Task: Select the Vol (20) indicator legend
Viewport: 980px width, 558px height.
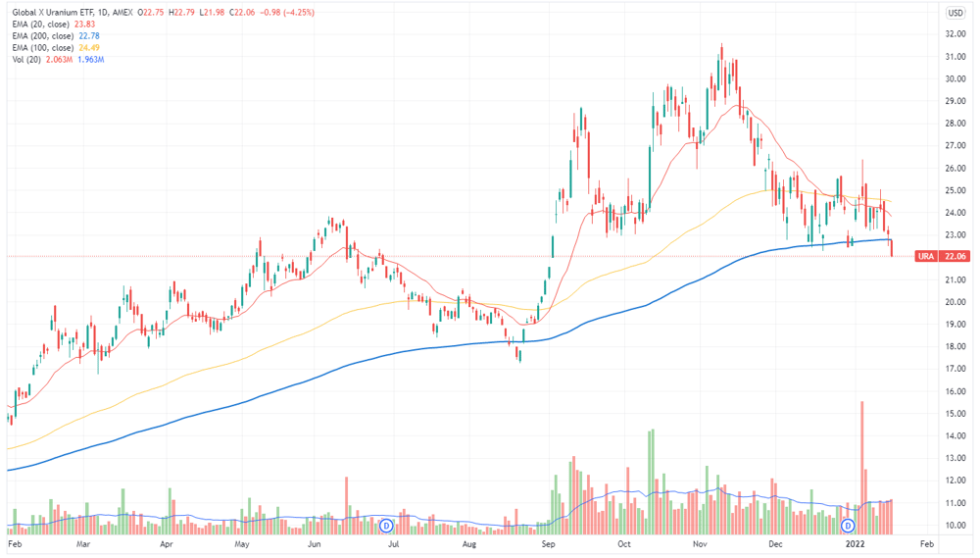Action: [x=26, y=60]
